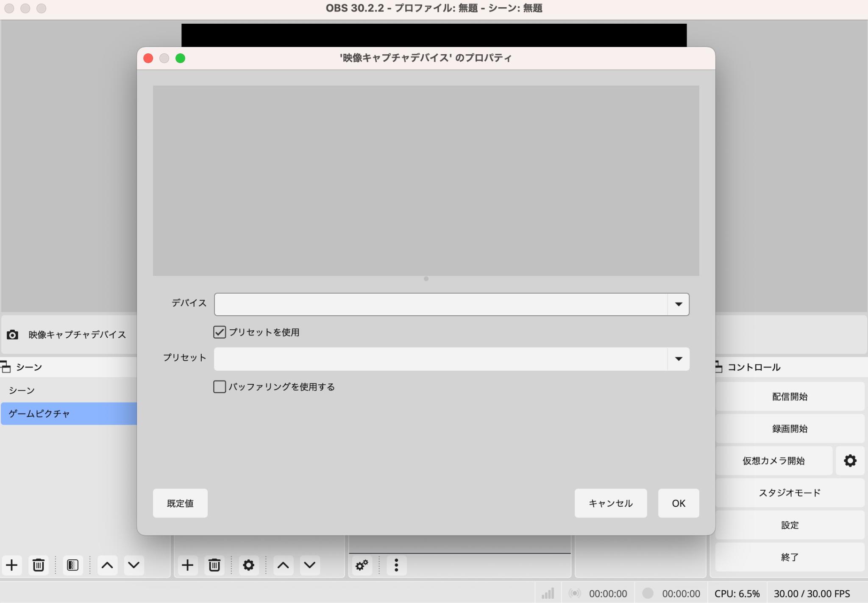Close the properties dialog with red button

click(x=148, y=58)
